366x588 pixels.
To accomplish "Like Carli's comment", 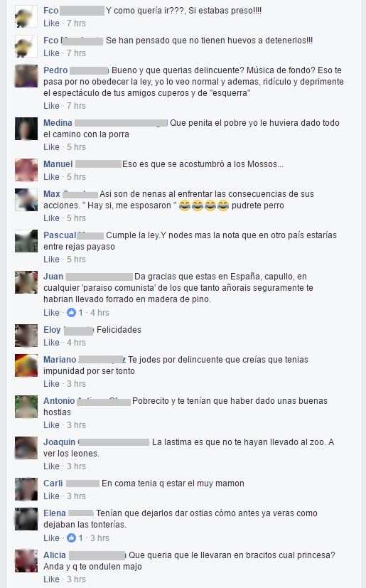I will point(51,496).
